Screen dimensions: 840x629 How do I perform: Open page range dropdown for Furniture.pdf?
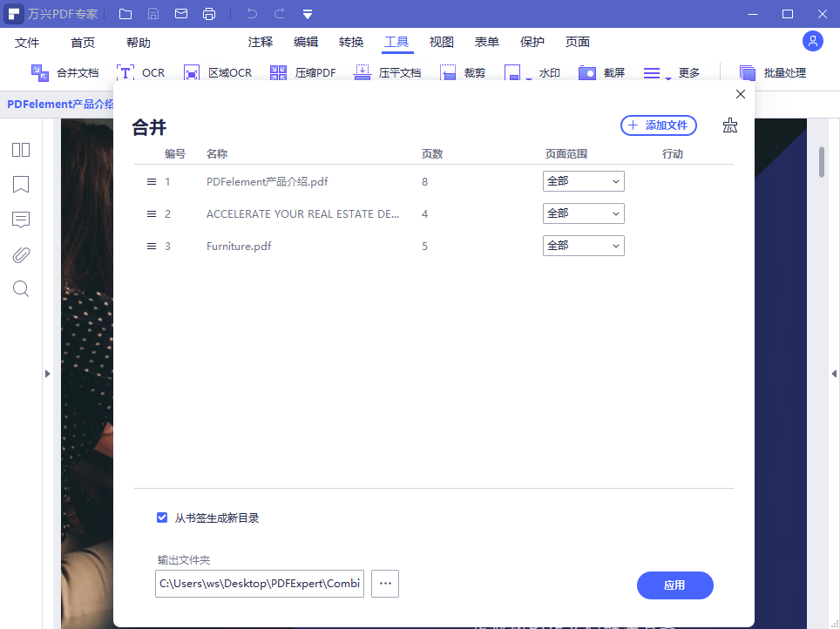tap(583, 245)
